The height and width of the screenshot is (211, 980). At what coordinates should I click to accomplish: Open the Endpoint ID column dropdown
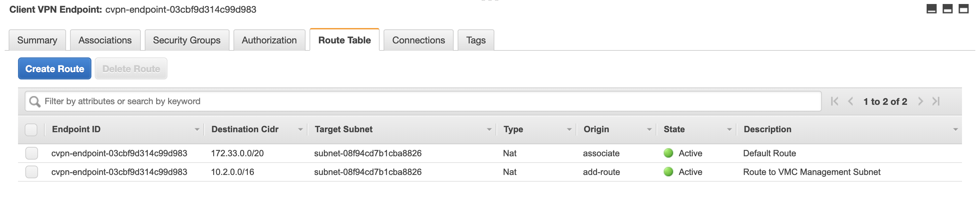[x=197, y=130]
